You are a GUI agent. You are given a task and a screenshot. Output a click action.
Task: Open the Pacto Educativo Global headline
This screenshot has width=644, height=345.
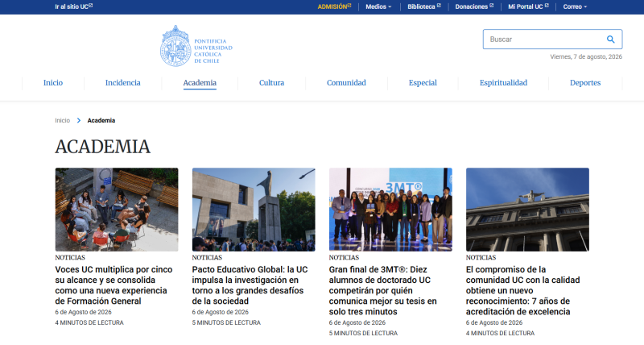pyautogui.click(x=250, y=285)
